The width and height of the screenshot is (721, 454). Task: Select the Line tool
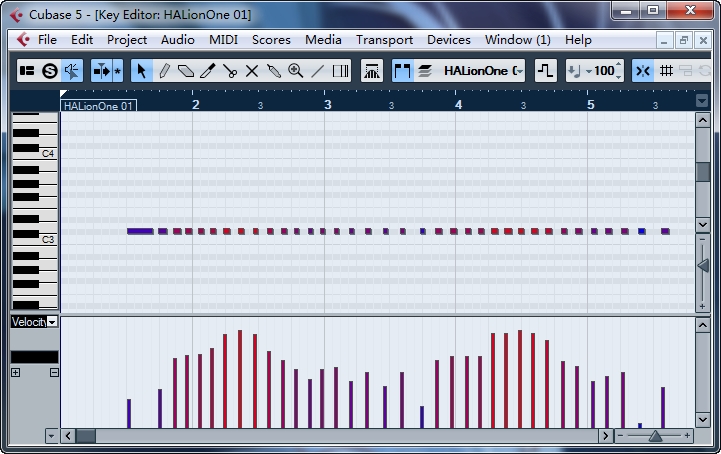point(317,71)
